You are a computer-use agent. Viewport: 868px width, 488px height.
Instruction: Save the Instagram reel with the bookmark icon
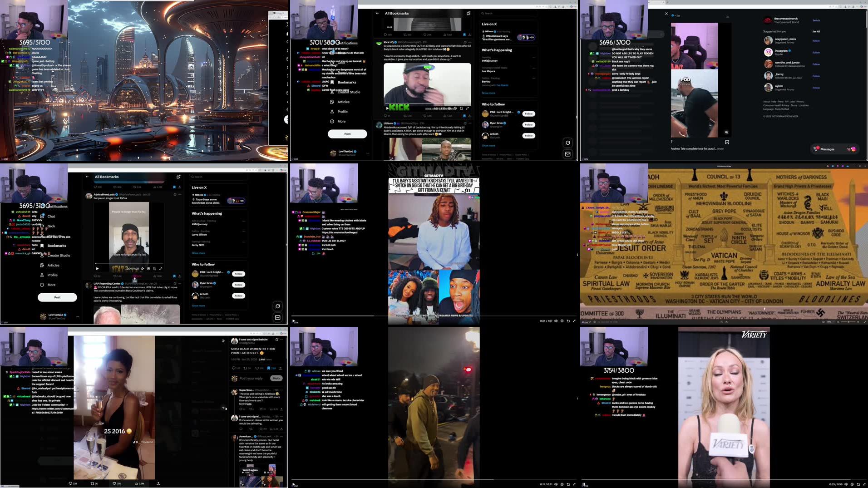pyautogui.click(x=727, y=142)
